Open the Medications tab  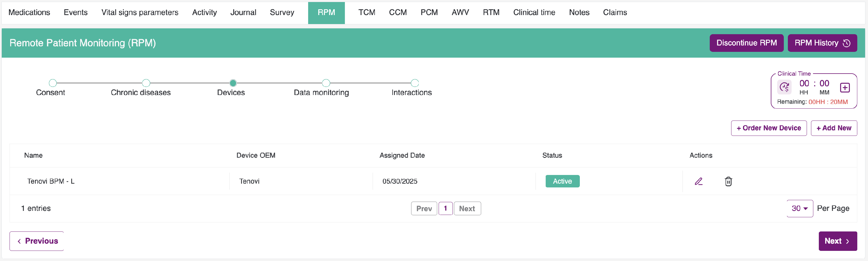pos(29,12)
